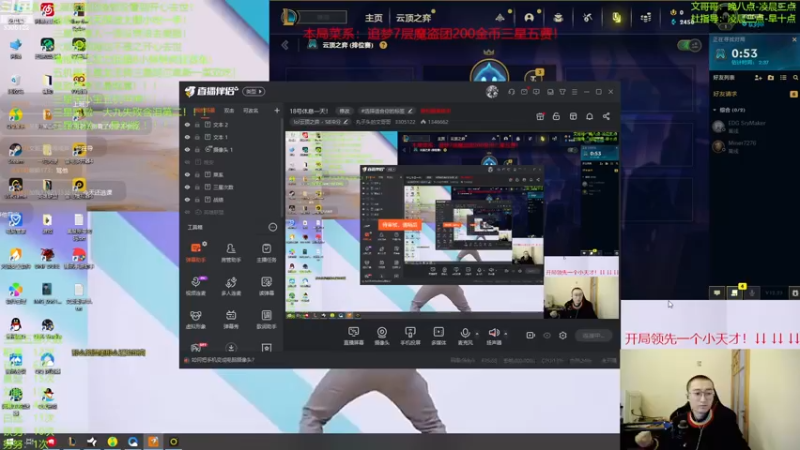Add a new scene with plus
Viewport: 800px width, 450px height.
tap(277, 110)
